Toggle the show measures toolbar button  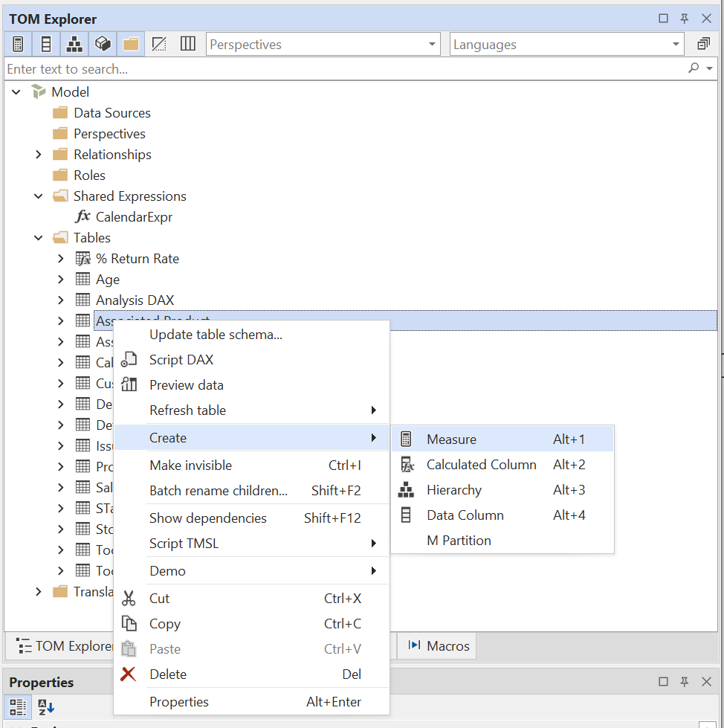tap(18, 45)
